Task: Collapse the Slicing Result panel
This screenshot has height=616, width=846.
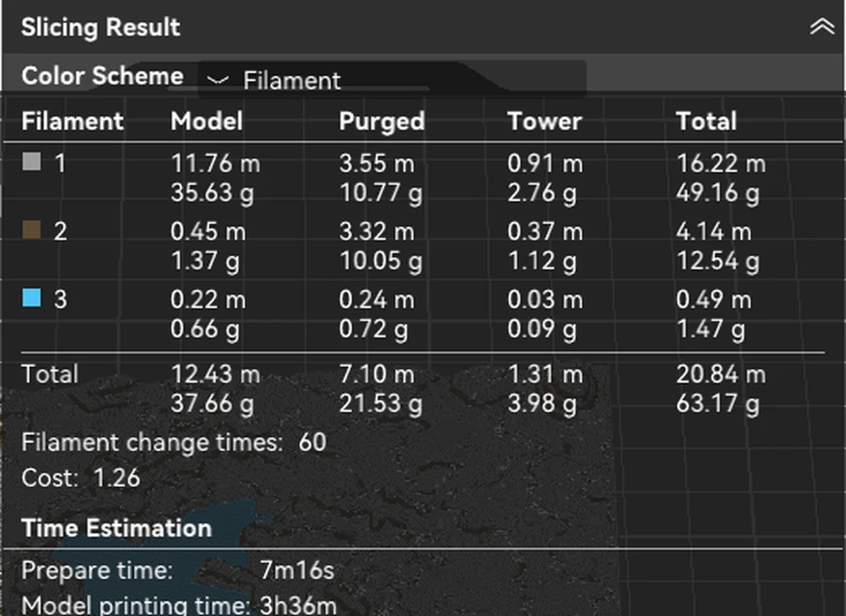Action: pos(822,26)
